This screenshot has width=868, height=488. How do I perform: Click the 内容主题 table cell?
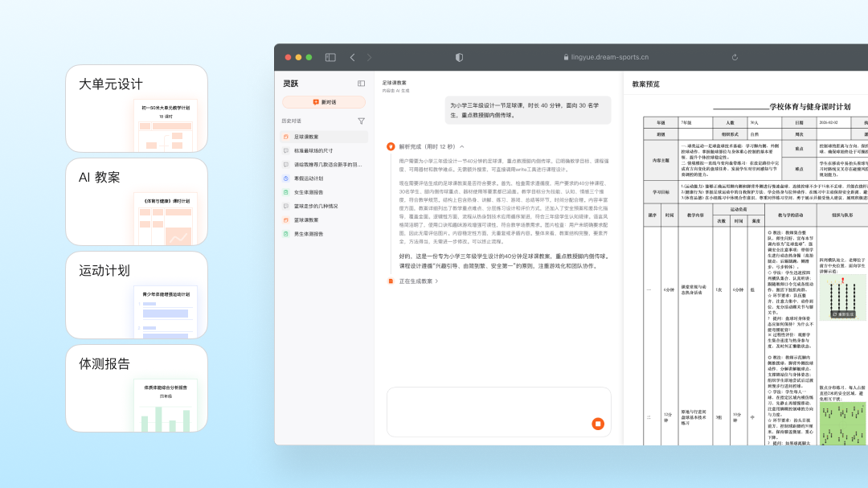(661, 160)
